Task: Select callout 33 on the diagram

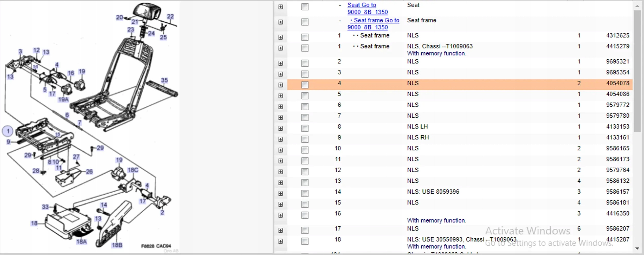Action: click(45, 207)
